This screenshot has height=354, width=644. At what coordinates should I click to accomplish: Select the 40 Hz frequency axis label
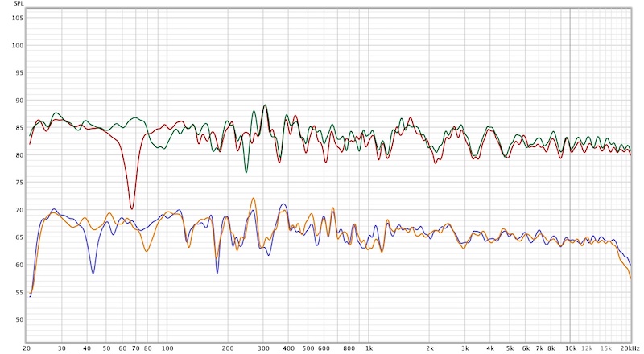(87, 348)
